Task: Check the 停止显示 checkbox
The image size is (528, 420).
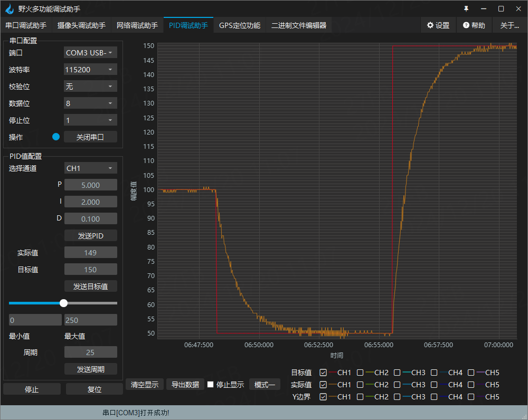Action: [211, 384]
